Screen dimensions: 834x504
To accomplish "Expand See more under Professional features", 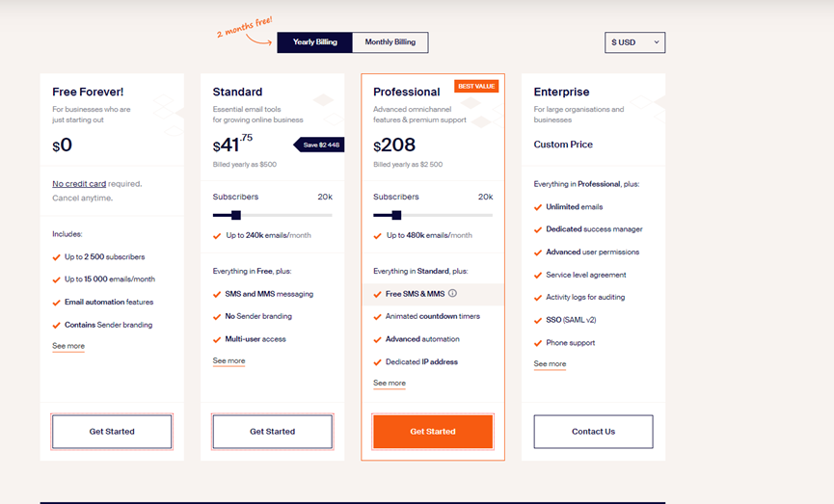I will tap(390, 384).
